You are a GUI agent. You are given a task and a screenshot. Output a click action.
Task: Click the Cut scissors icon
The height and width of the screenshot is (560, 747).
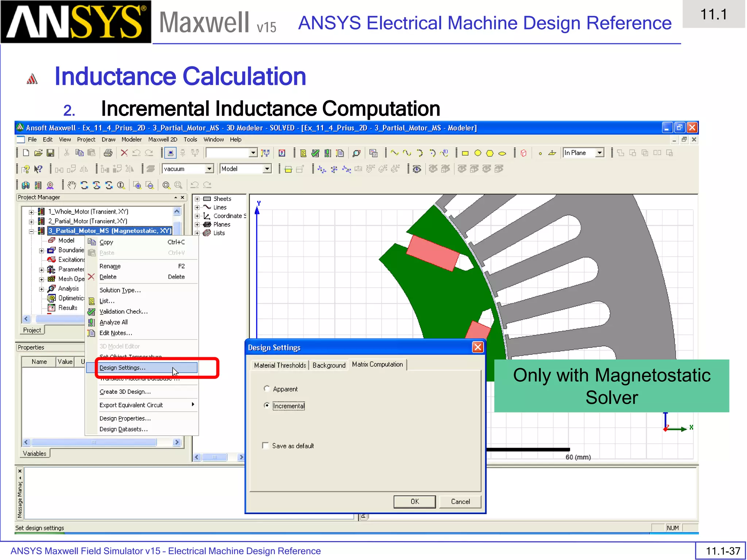click(x=66, y=153)
